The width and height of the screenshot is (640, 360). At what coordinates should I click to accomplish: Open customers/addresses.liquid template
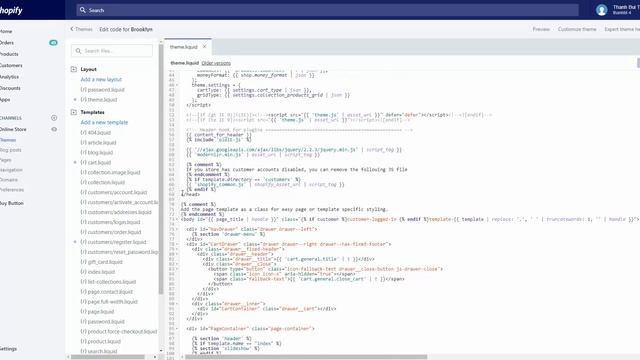tap(116, 212)
